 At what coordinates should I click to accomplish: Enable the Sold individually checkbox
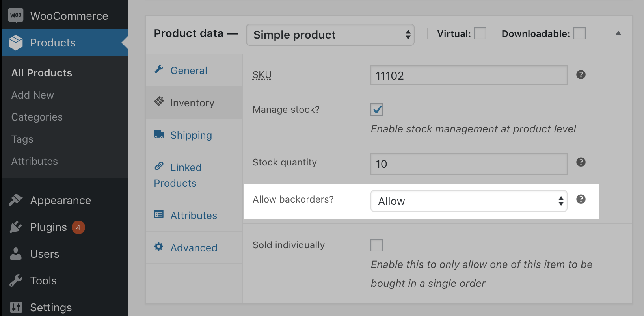point(377,245)
